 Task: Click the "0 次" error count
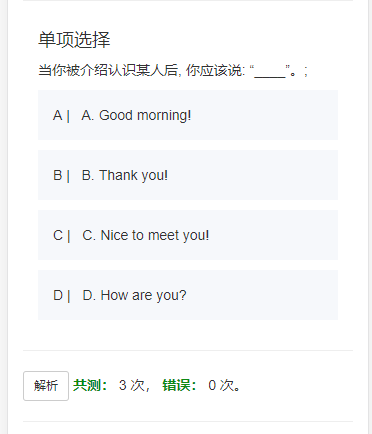(221, 385)
